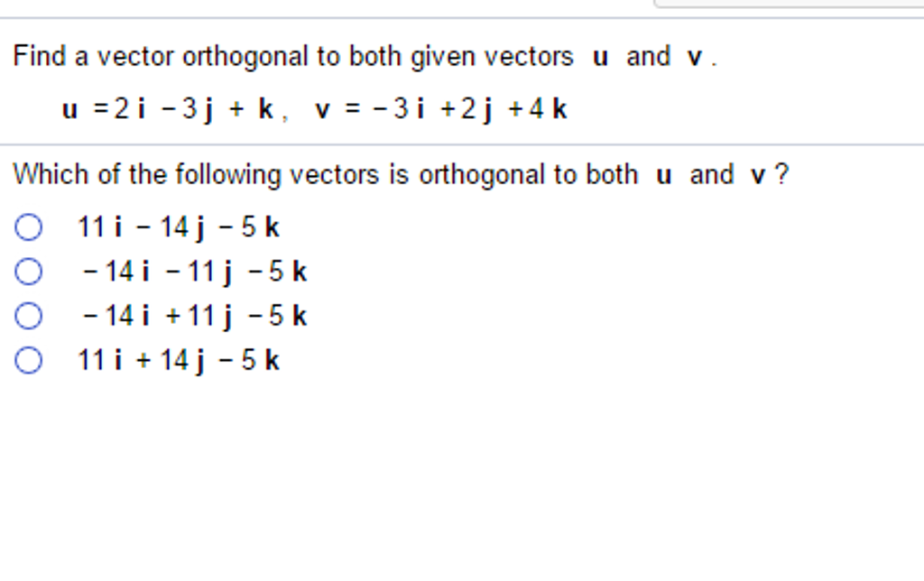The width and height of the screenshot is (924, 581).
Task: Select the radio button for 11i + 14j − 5k
Action: coord(28,360)
